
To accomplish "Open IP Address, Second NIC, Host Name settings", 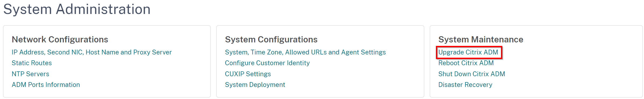I will coord(92,52).
